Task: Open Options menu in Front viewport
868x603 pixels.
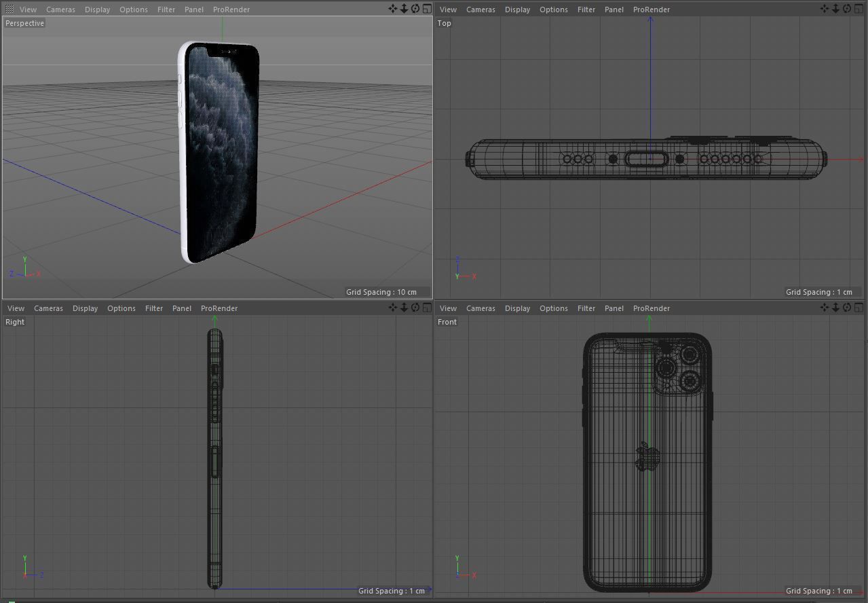Action: pos(553,308)
